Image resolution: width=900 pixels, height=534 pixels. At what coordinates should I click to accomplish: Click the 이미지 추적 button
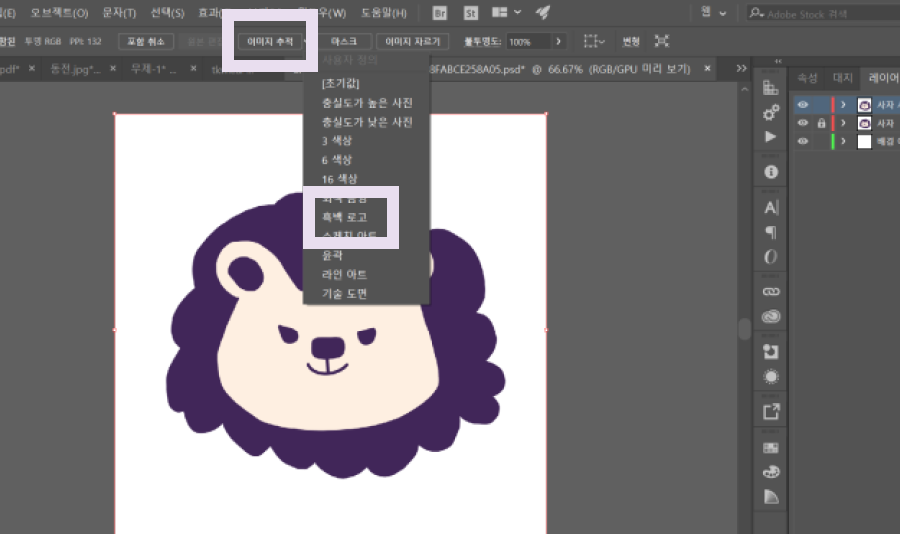coord(270,42)
